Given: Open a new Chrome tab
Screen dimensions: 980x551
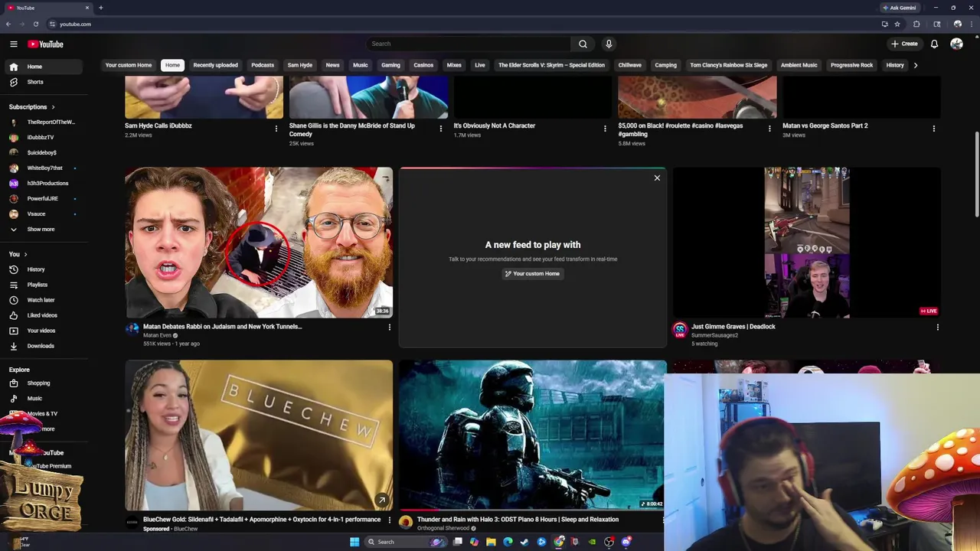Looking at the screenshot, I should point(100,8).
